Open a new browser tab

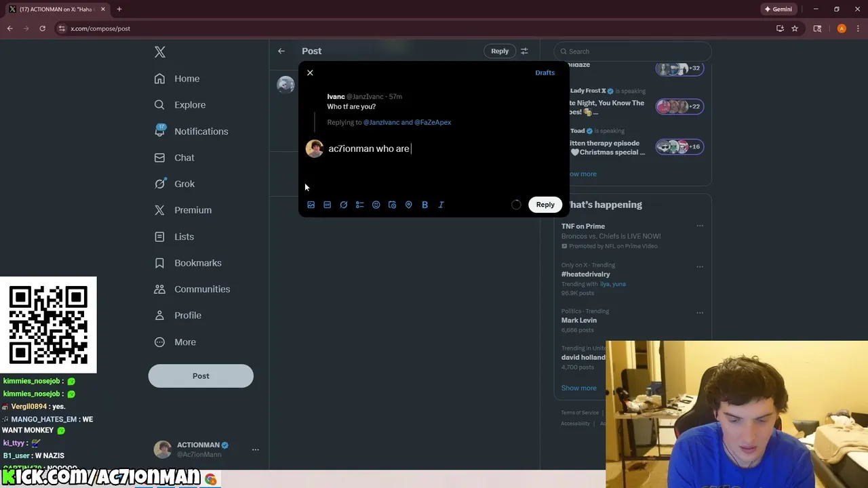(x=119, y=9)
